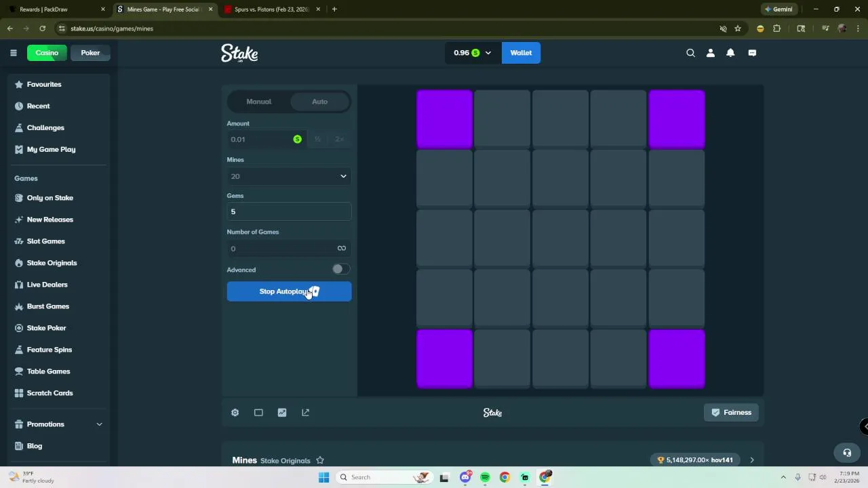
Task: Switch to Manual mode tab
Action: 258,102
